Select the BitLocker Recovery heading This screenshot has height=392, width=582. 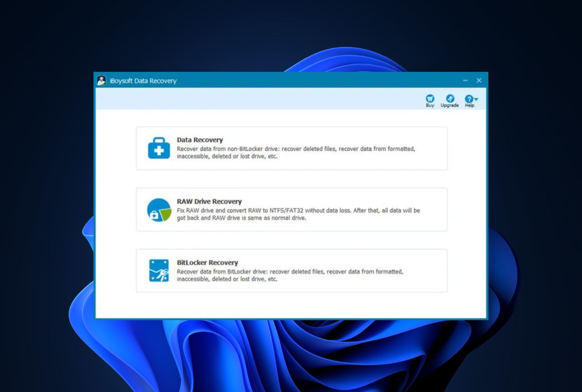207,263
